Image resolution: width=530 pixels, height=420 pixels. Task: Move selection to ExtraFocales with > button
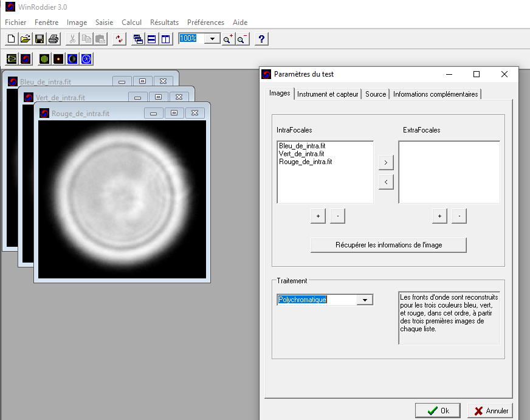[386, 162]
